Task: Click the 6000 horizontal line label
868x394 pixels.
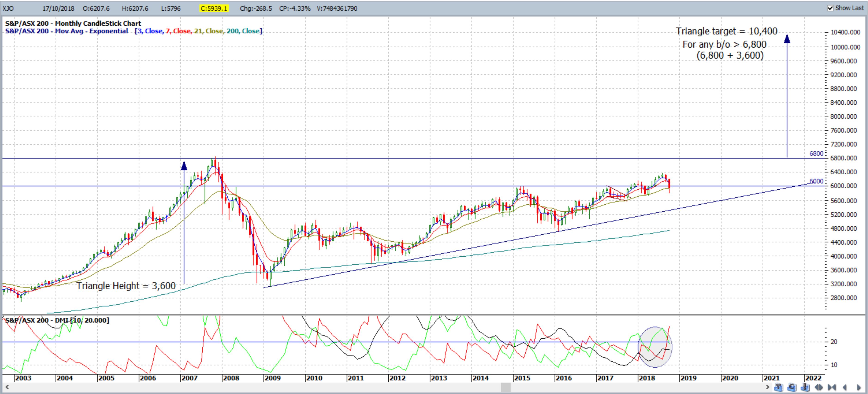Action: point(816,181)
